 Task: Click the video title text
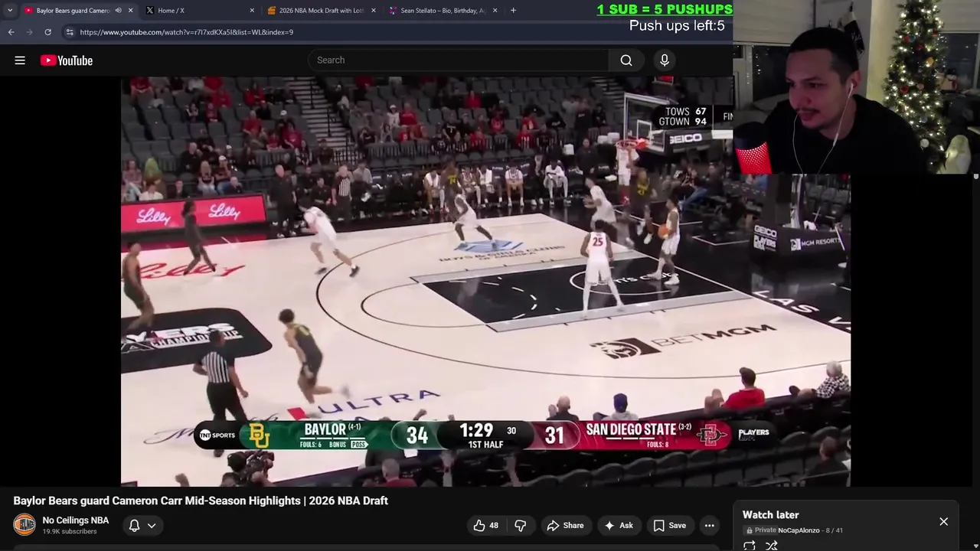tap(201, 500)
